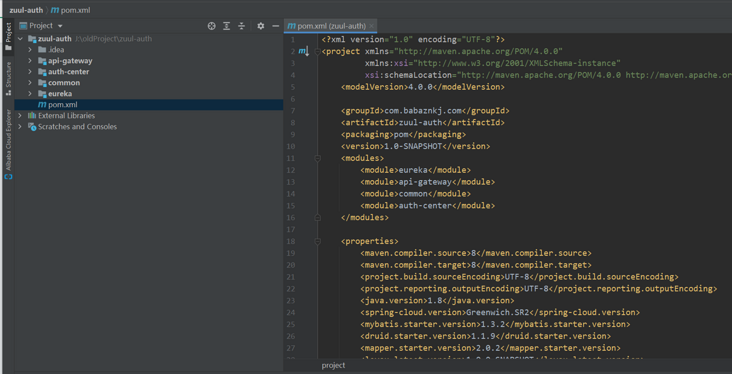Open Project panel settings gear
732x374 pixels.
(260, 26)
